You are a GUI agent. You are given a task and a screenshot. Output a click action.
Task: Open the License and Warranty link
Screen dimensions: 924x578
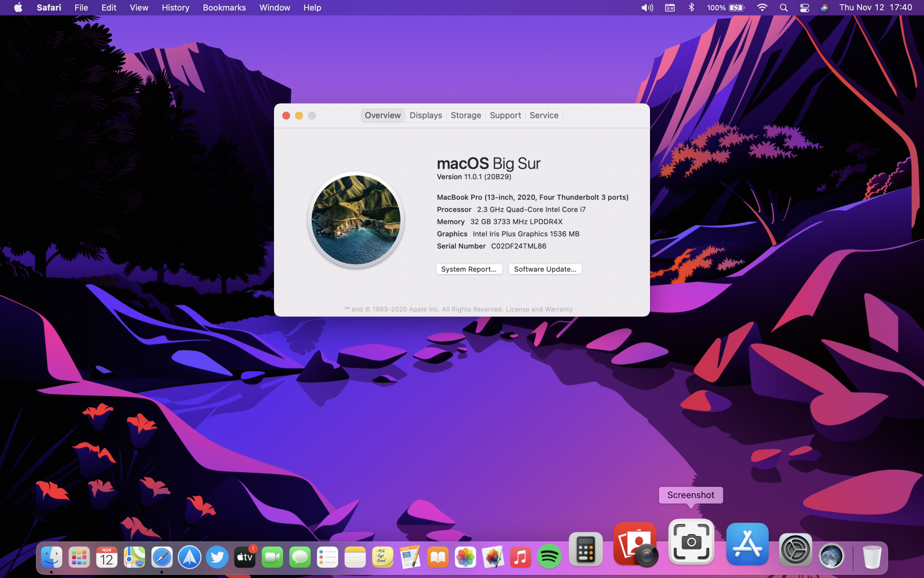(539, 309)
